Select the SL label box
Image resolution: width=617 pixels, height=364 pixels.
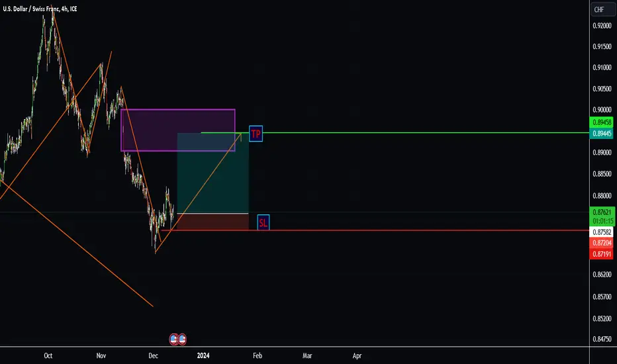[x=263, y=223]
